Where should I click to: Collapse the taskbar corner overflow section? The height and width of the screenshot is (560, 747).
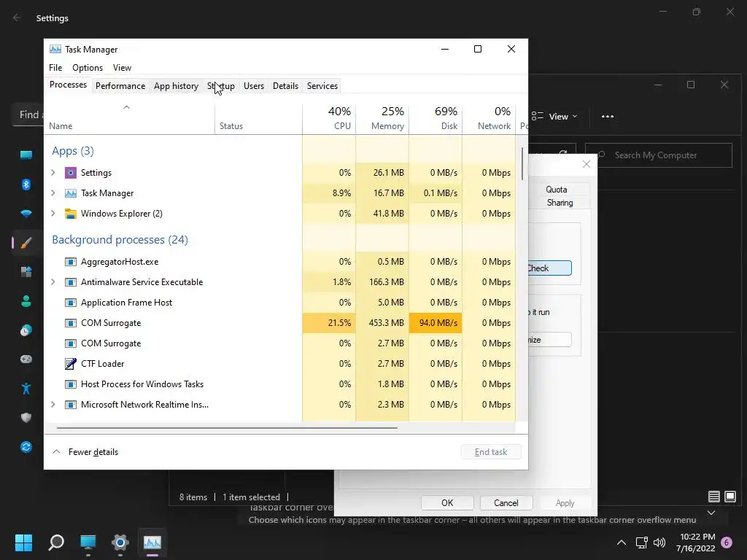pos(711,513)
